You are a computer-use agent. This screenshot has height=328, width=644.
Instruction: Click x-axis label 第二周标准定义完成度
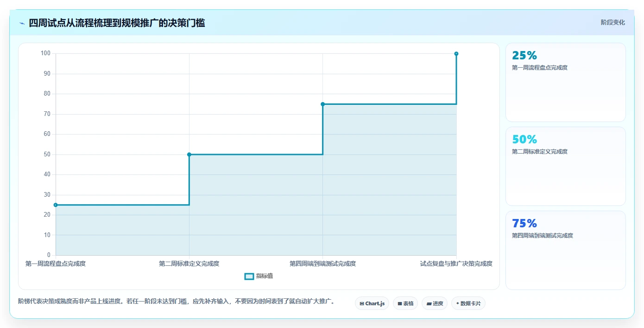point(189,264)
